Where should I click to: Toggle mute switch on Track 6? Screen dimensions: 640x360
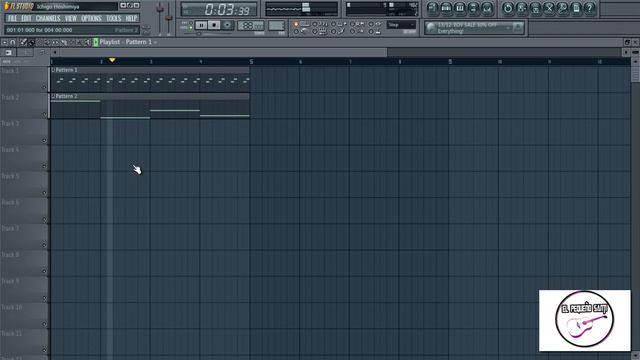click(x=44, y=219)
